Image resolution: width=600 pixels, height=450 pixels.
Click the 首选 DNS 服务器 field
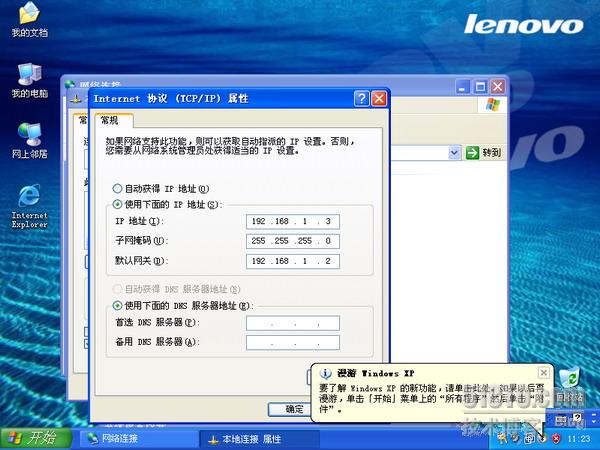click(293, 323)
